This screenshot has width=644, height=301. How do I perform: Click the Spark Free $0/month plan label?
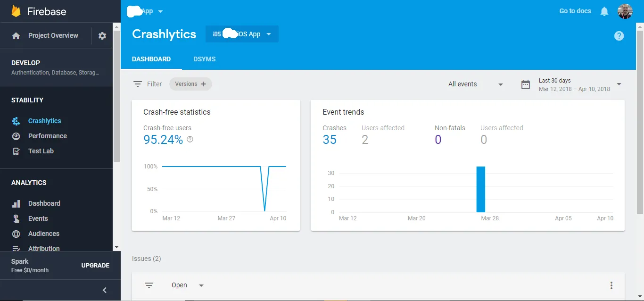[30, 266]
